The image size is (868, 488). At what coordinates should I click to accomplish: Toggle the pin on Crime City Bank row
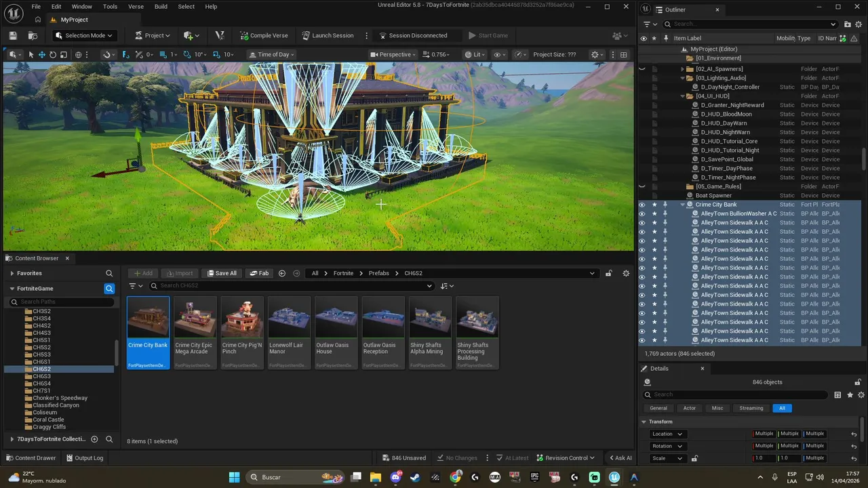[665, 205]
